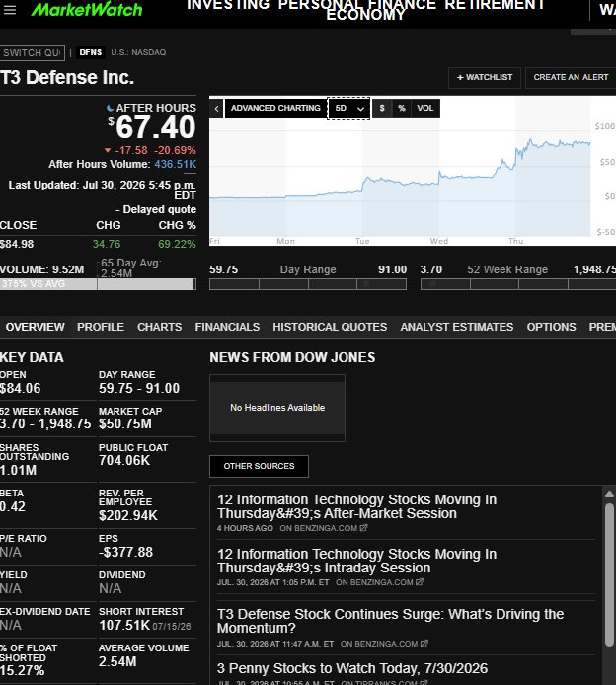
Task: Open Personal Finance navigation item
Action: click(357, 5)
